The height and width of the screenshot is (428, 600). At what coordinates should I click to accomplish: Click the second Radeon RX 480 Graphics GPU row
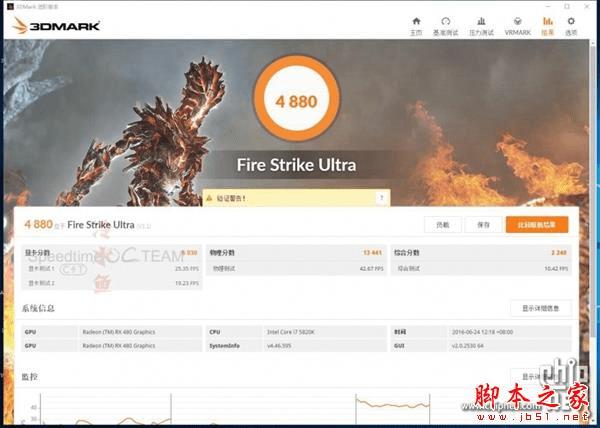[111, 346]
